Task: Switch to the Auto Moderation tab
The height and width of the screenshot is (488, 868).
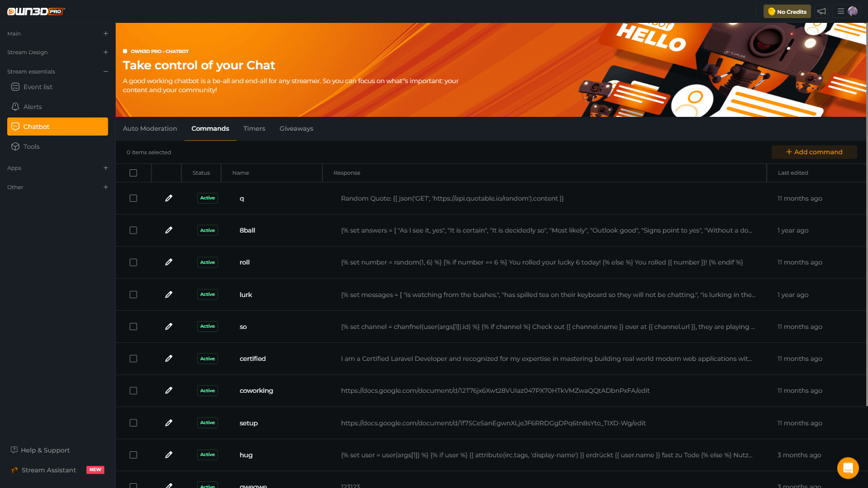Action: (x=150, y=128)
